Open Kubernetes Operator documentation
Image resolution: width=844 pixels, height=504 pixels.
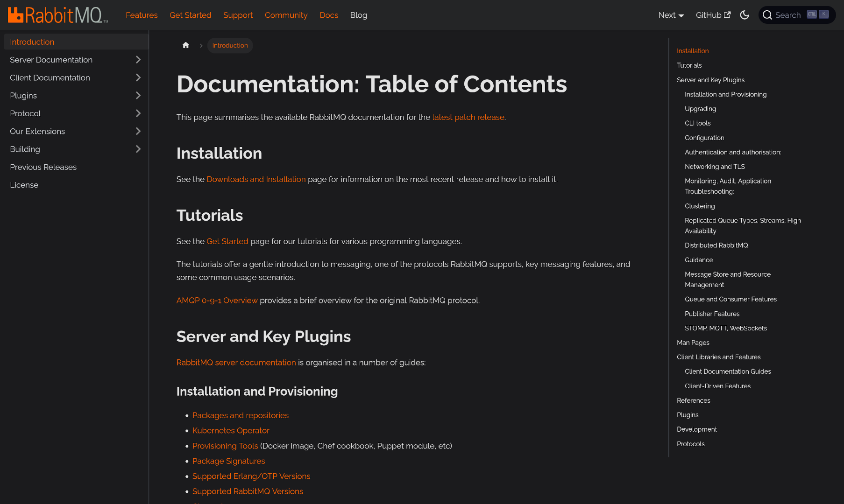click(x=231, y=430)
